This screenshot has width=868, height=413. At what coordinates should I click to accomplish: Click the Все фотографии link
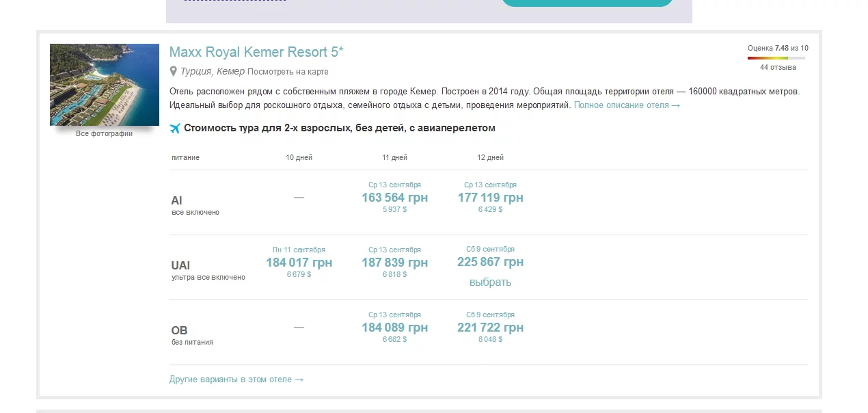(104, 134)
